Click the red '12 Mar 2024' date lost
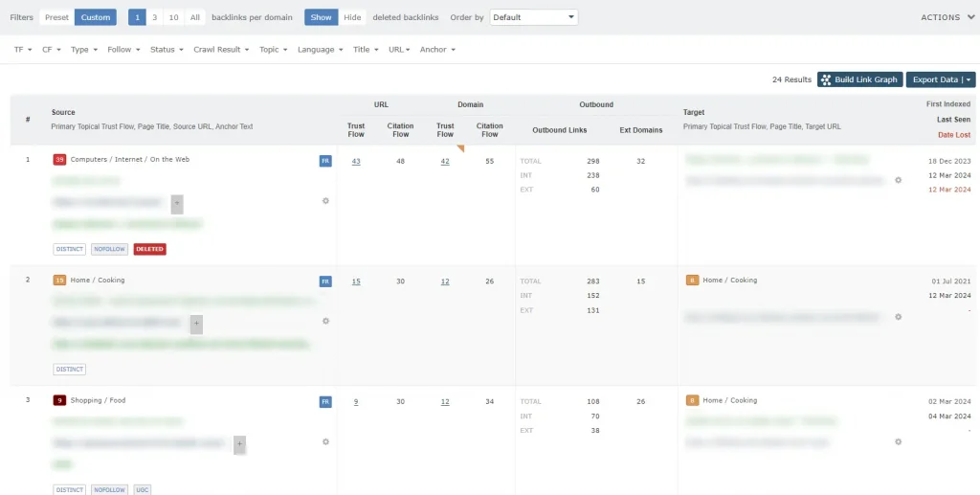Screen dimensions: 980x495 pyautogui.click(x=949, y=190)
